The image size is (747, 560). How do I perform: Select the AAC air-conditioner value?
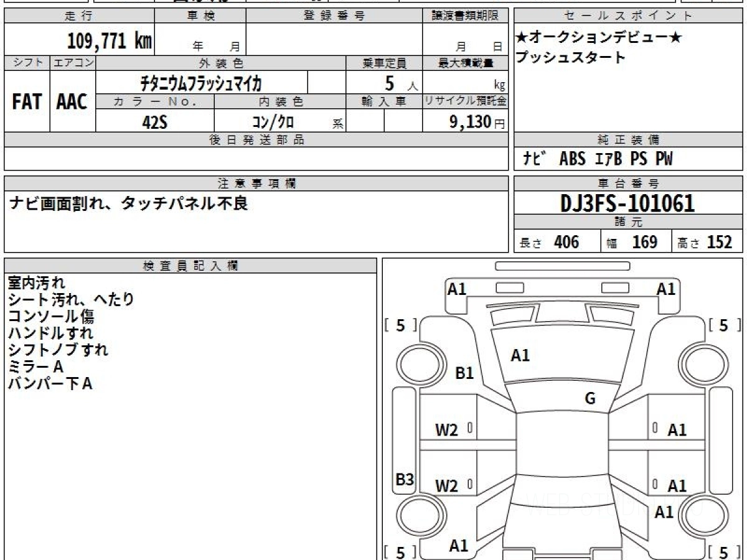point(72,101)
